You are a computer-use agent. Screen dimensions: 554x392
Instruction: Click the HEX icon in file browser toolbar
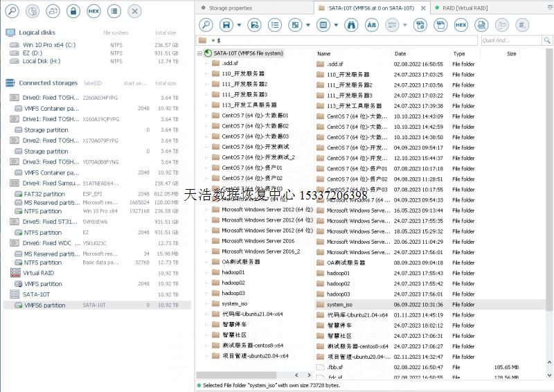coord(461,25)
